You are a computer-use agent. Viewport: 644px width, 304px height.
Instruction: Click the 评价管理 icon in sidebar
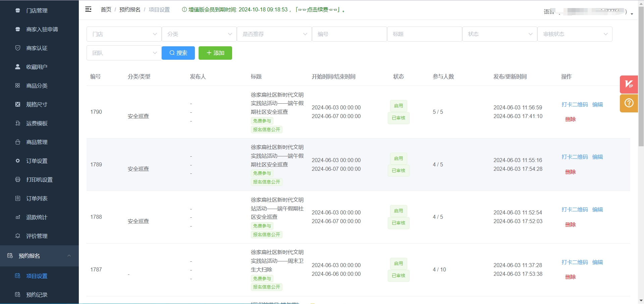[x=18, y=236]
